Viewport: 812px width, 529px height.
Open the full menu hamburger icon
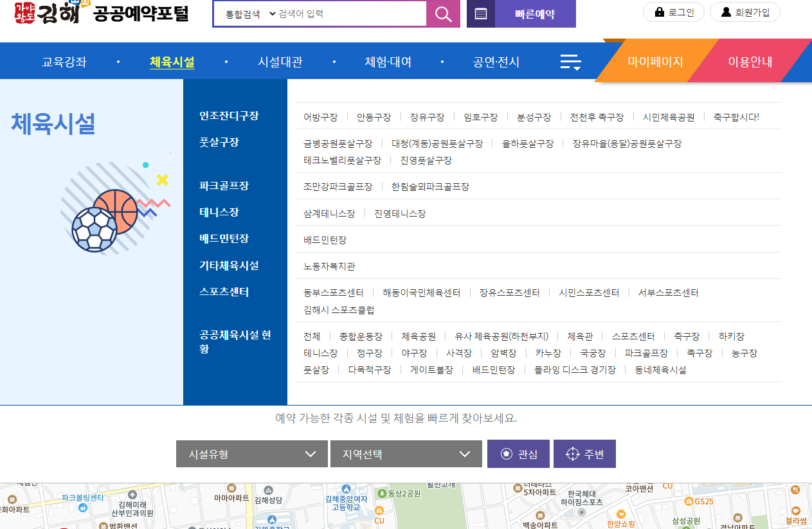(570, 60)
